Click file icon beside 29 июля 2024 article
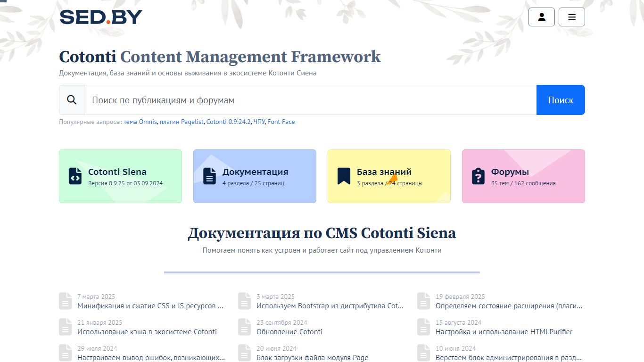 click(66, 353)
